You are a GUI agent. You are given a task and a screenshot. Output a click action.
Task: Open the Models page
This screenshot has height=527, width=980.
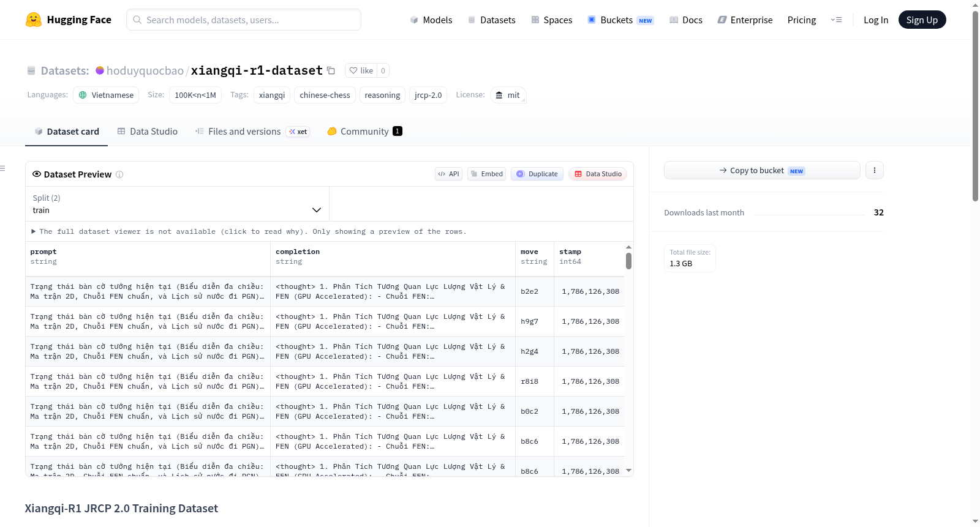431,20
